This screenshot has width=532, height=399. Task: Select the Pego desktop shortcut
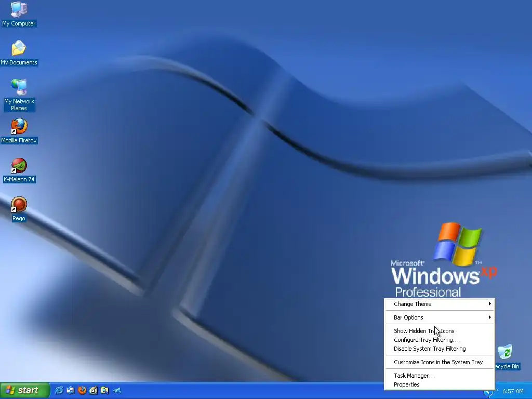pyautogui.click(x=19, y=209)
